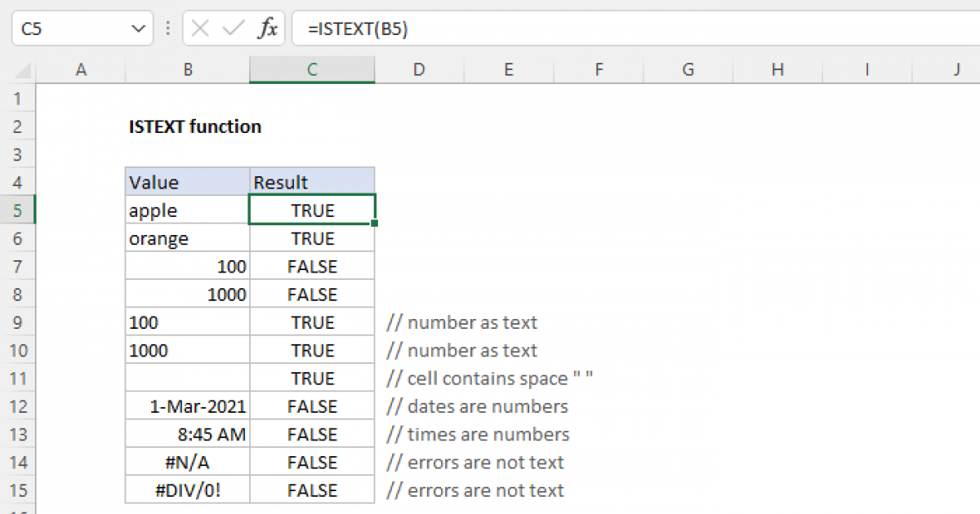This screenshot has width=980, height=514.
Task: Select column G header
Action: pyautogui.click(x=688, y=70)
